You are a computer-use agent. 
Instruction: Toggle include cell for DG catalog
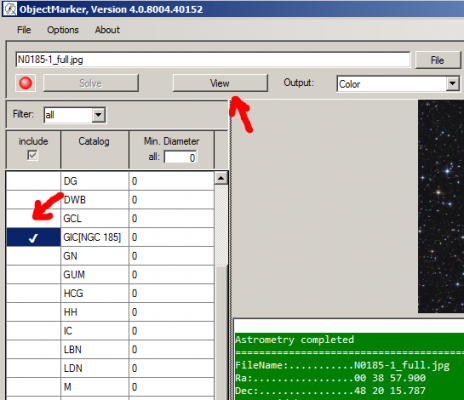tap(33, 181)
